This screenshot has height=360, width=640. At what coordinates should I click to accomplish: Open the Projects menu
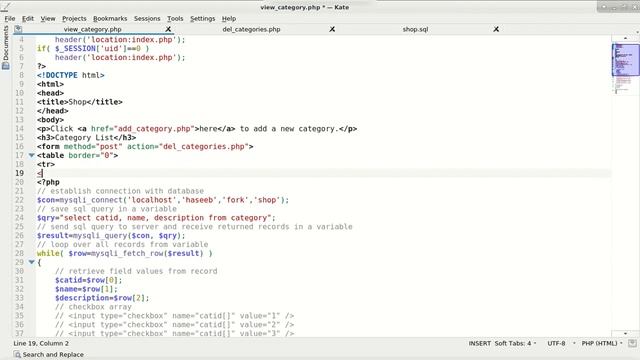coord(74,18)
